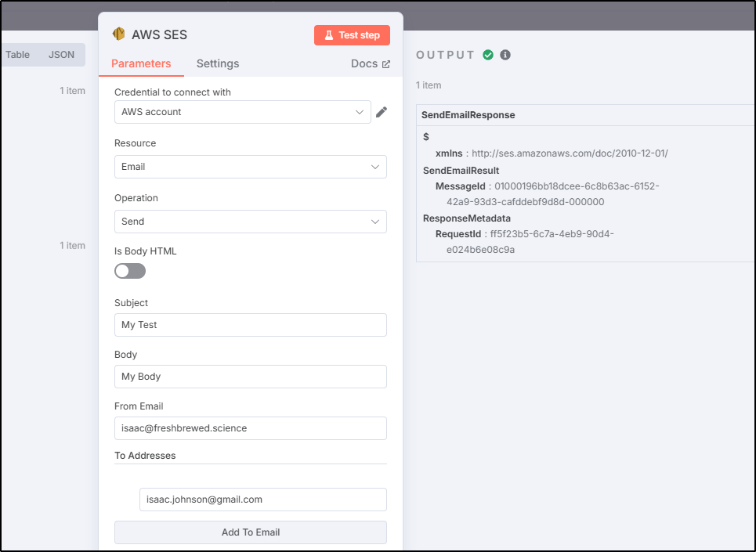Select the Parameters tab
The image size is (756, 552).
click(x=141, y=63)
